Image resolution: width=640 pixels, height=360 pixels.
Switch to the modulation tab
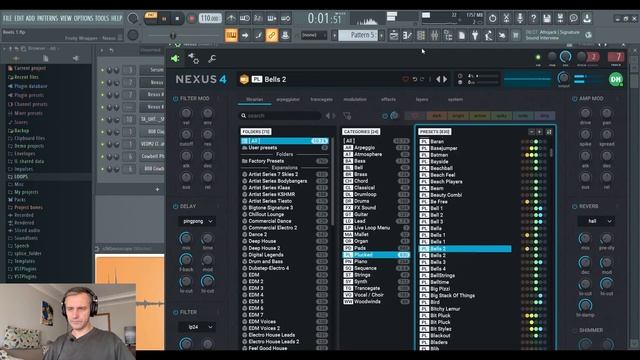pos(355,100)
